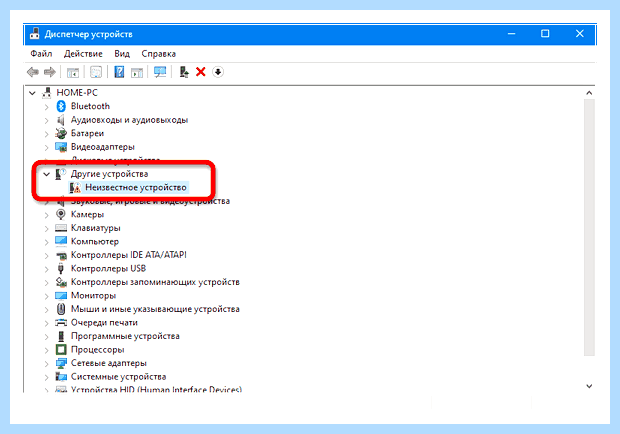Click the Back arrow toolbar icon
The height and width of the screenshot is (434, 620).
coord(33,72)
